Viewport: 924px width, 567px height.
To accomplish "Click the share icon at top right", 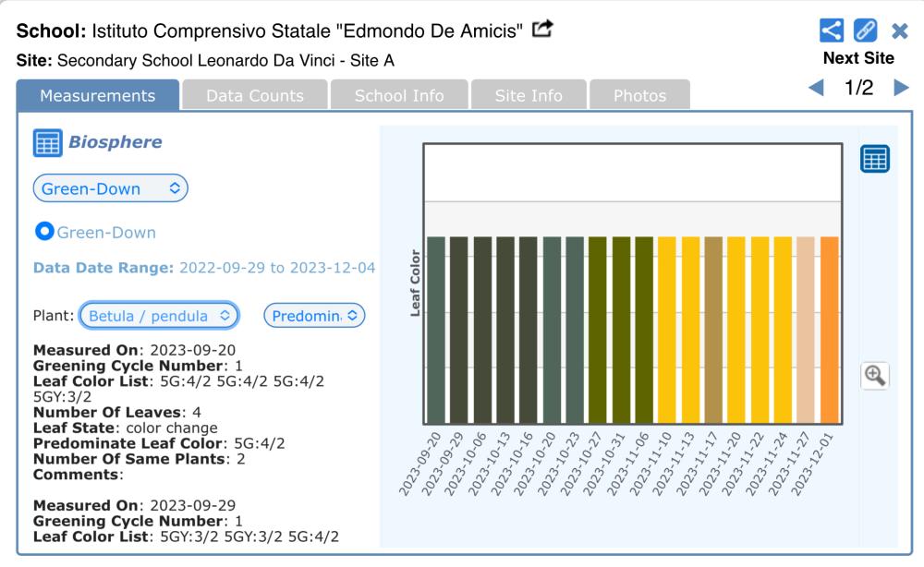I will tap(832, 31).
